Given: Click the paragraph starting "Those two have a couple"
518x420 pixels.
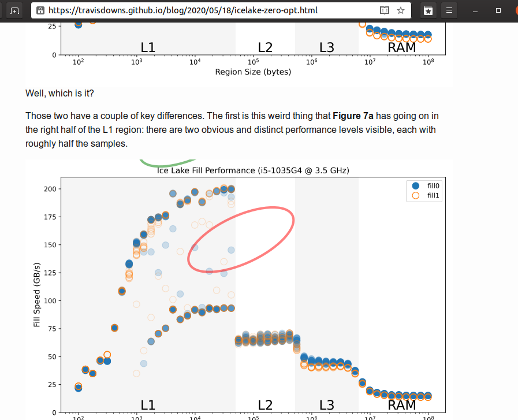Looking at the screenshot, I should tap(232, 129).
